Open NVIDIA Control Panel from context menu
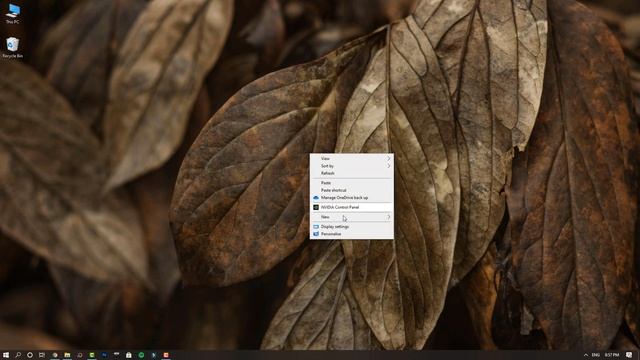640x360 pixels. click(352, 207)
